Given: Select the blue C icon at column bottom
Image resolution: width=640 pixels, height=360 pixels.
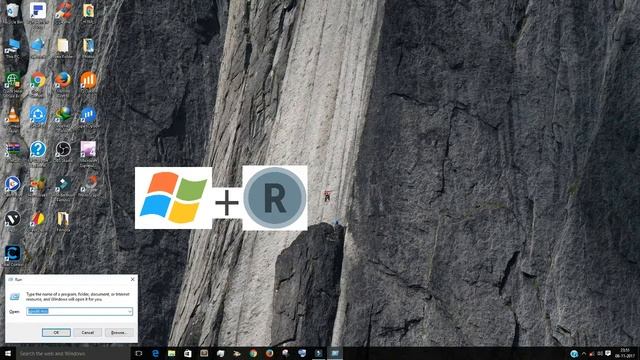Looking at the screenshot, I should pos(12,254).
